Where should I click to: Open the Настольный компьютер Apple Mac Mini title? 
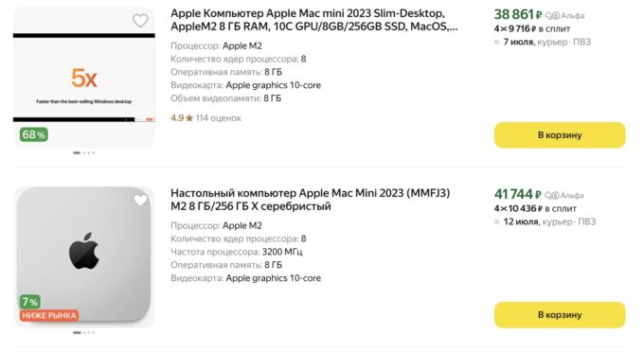click(310, 200)
